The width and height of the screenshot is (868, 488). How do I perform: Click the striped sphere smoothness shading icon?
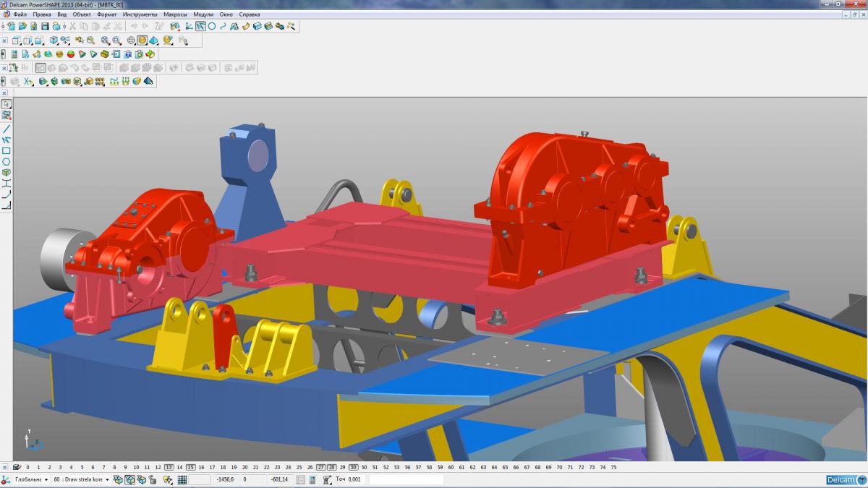click(x=59, y=54)
